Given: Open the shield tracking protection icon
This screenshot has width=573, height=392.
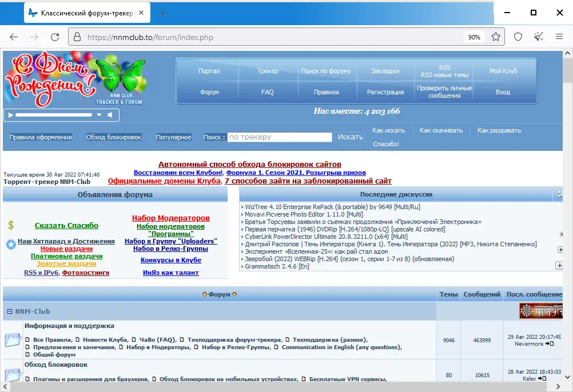Looking at the screenshot, I should coord(518,37).
